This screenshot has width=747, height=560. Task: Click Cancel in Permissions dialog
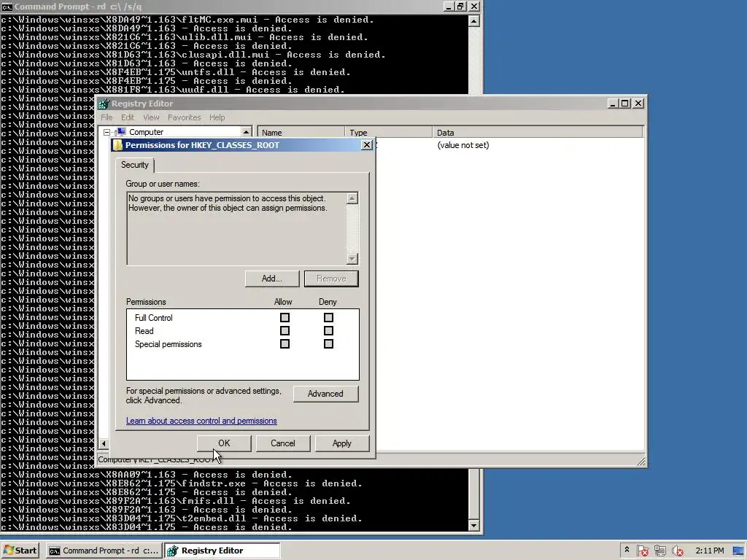click(x=283, y=443)
